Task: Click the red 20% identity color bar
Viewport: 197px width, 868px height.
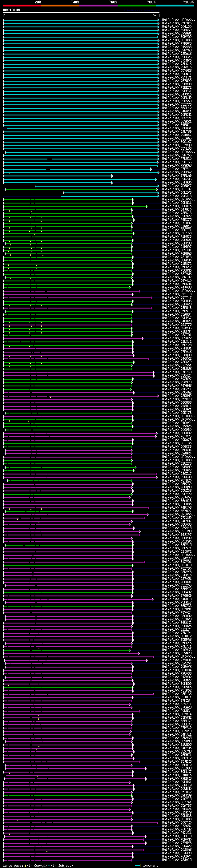Action: [x=22, y=6]
